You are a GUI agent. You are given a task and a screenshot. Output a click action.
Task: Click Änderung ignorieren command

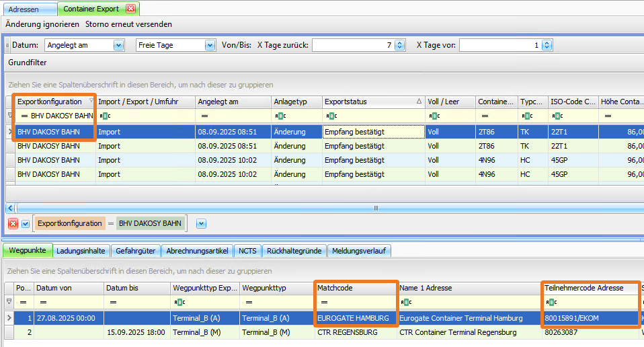tap(42, 24)
